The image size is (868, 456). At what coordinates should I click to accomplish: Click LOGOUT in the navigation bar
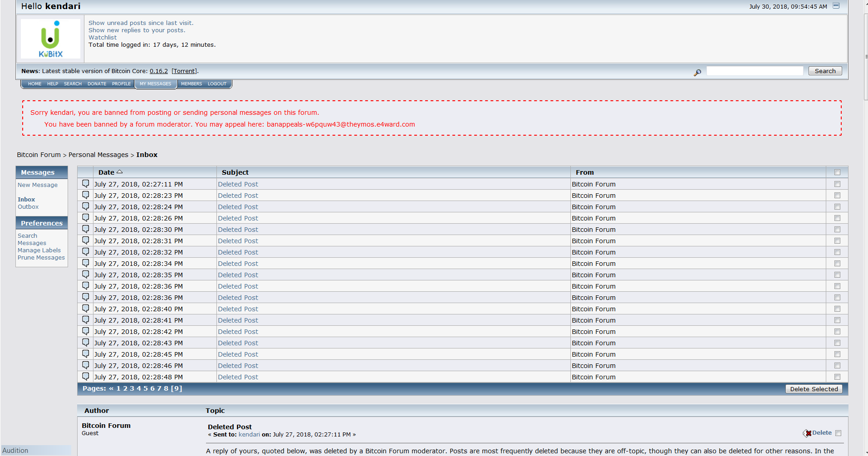pos(217,84)
